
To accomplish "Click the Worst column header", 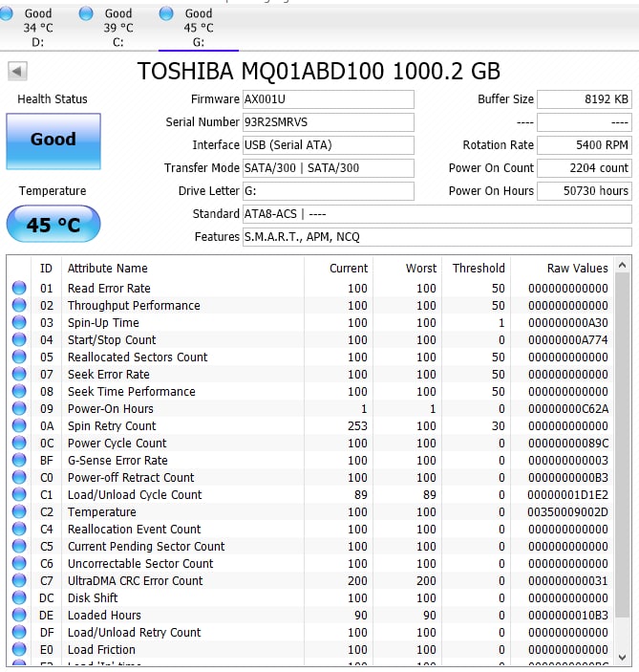I will [x=407, y=269].
